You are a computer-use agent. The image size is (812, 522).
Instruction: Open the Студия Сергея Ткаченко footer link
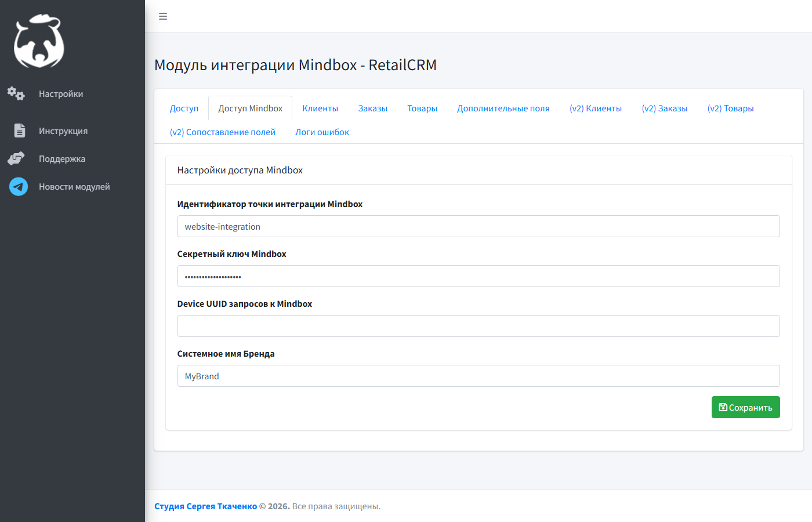click(x=205, y=506)
